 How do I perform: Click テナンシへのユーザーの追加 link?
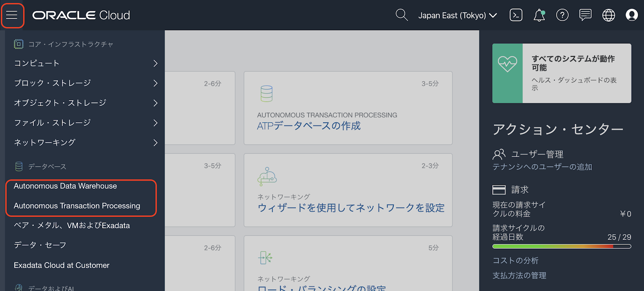point(542,167)
